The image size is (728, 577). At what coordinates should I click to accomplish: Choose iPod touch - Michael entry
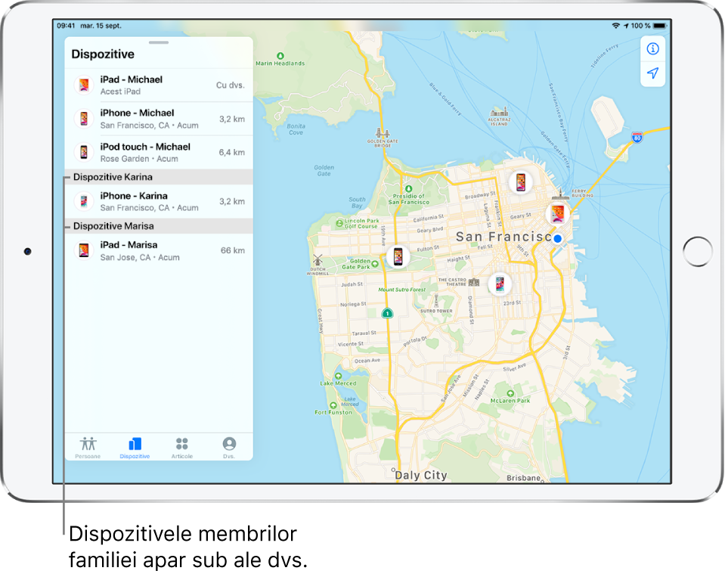(x=159, y=152)
